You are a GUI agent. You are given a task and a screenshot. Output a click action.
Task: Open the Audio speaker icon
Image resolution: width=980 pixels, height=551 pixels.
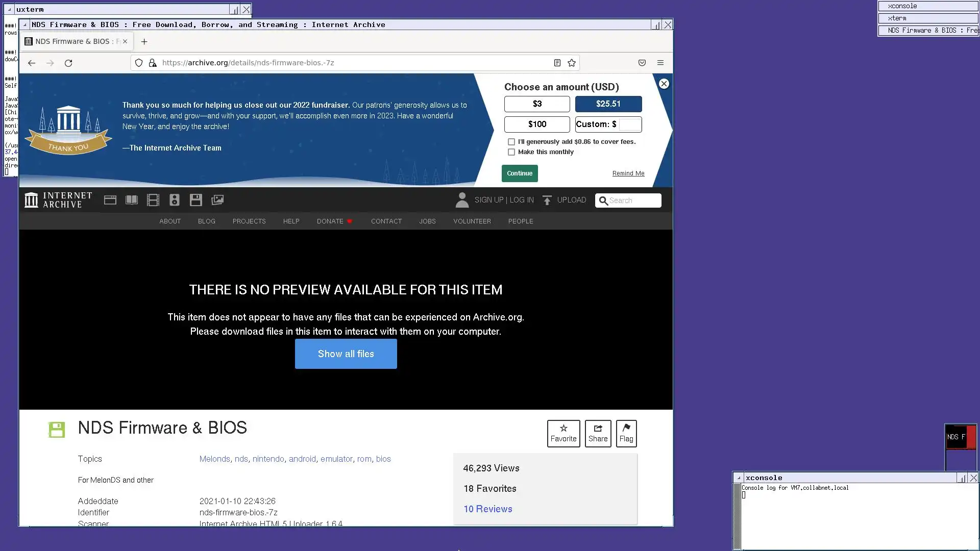coord(175,200)
